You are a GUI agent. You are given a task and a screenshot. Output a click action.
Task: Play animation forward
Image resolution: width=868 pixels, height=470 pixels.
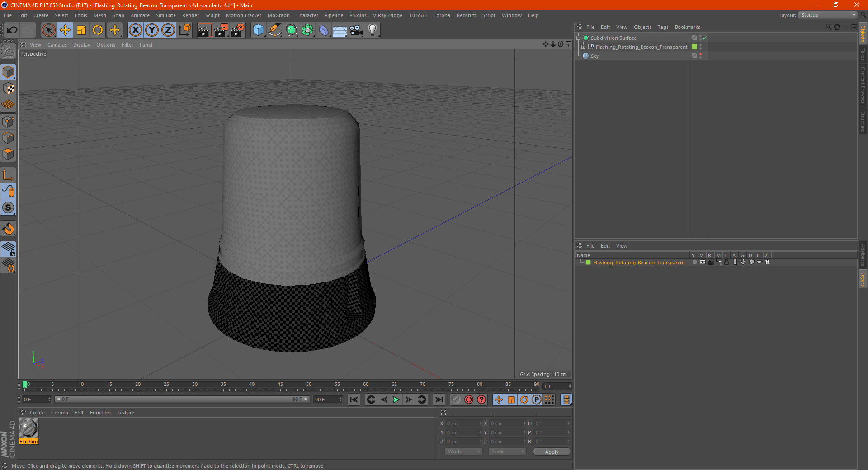[396, 399]
